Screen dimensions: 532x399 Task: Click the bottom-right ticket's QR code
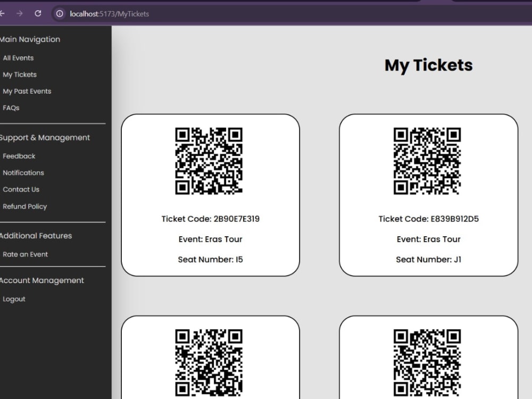427,363
